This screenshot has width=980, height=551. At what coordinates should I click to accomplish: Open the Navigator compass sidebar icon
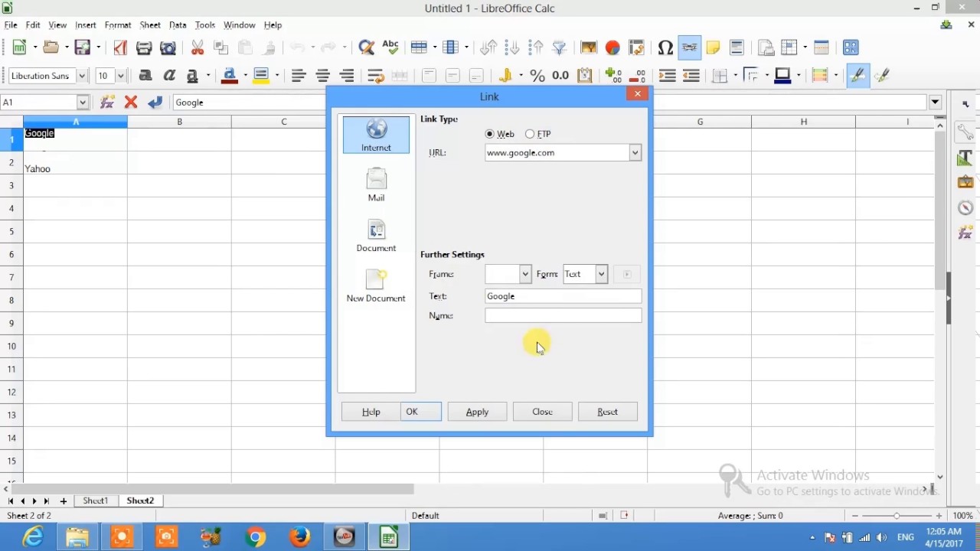click(965, 207)
